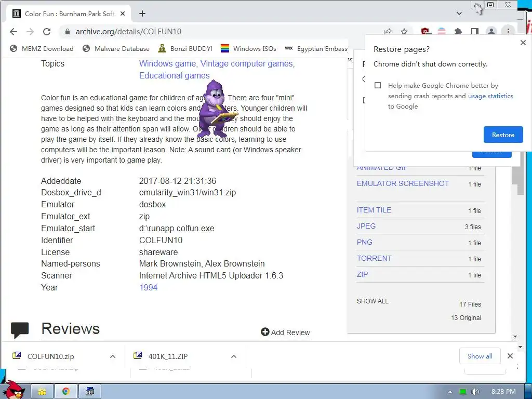This screenshot has width=532, height=399.
Task: Open Chrome's three-dot menu
Action: (x=508, y=32)
